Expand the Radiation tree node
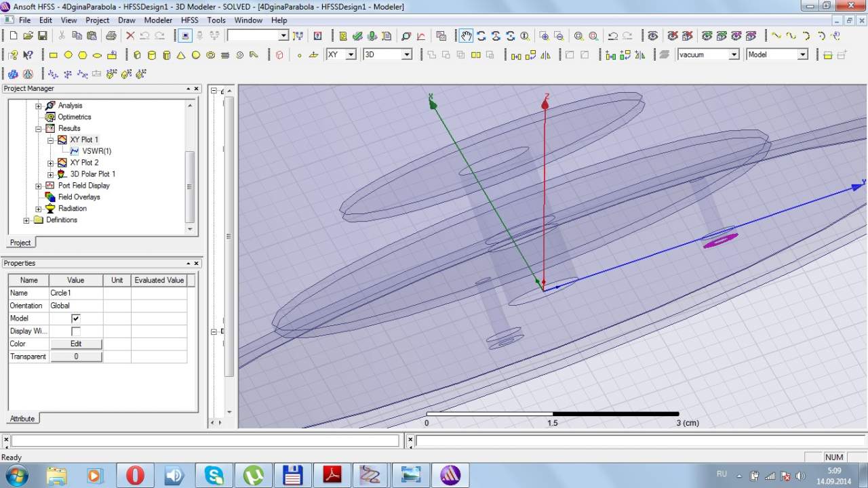The width and height of the screenshot is (868, 488). (39, 209)
